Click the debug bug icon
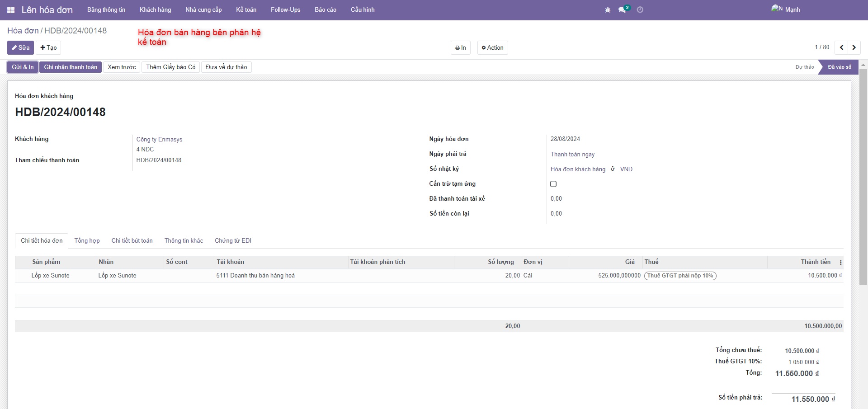Image resolution: width=868 pixels, height=409 pixels. tap(608, 10)
